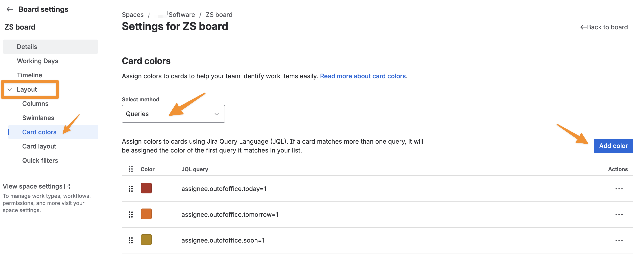The width and height of the screenshot is (644, 277).
Task: Open more actions for outofoffice.tomorrow query
Action: pyautogui.click(x=619, y=215)
